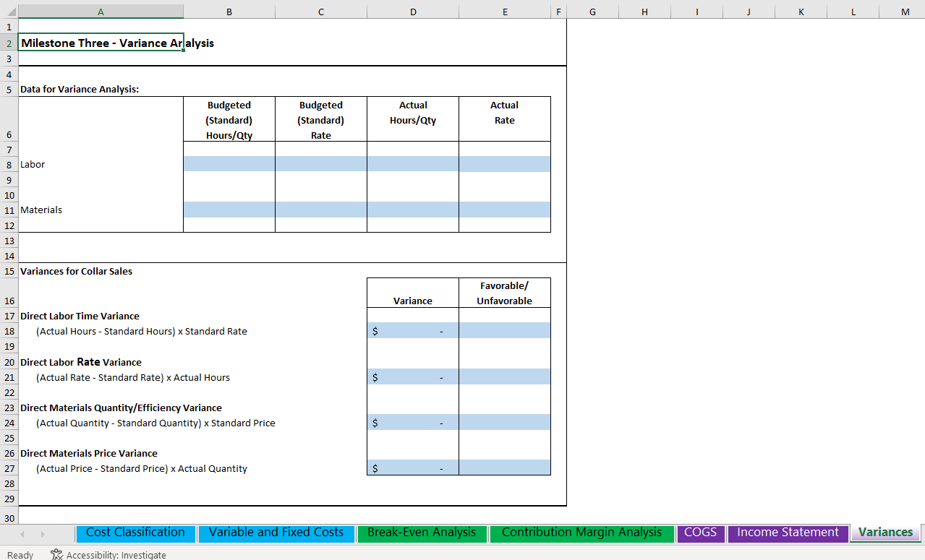The height and width of the screenshot is (560, 925).
Task: Click the Milestone Three title cell
Action: coord(101,43)
